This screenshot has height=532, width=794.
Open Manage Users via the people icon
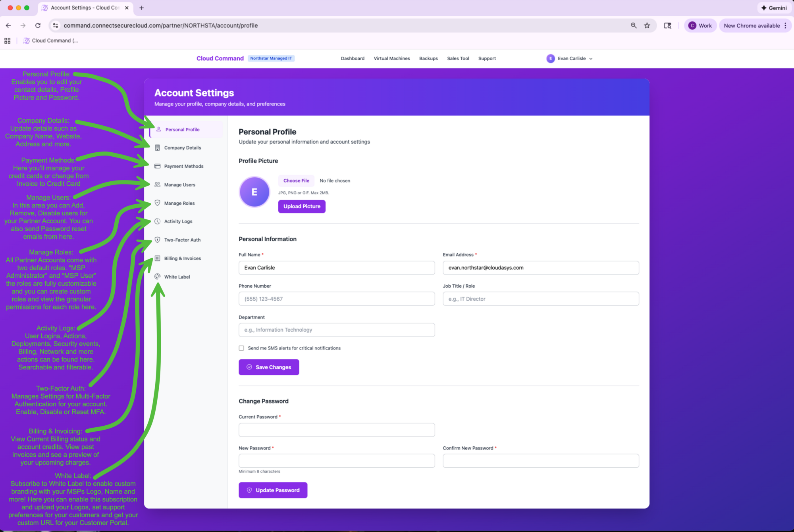point(157,184)
